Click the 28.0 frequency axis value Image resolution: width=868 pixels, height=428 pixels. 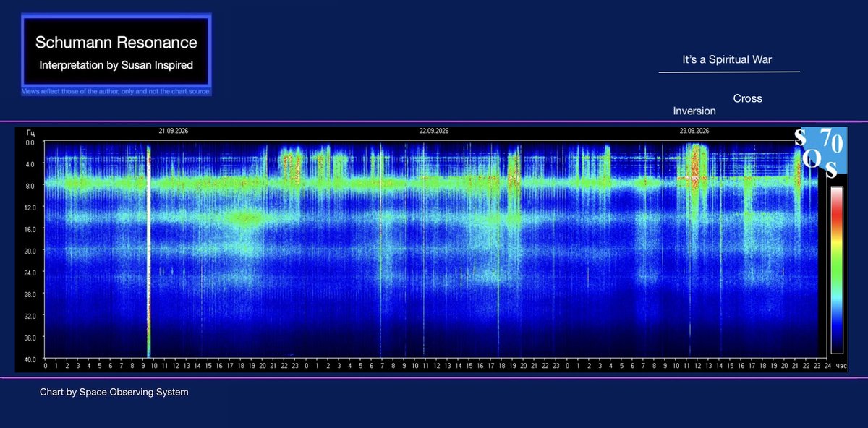(x=29, y=294)
